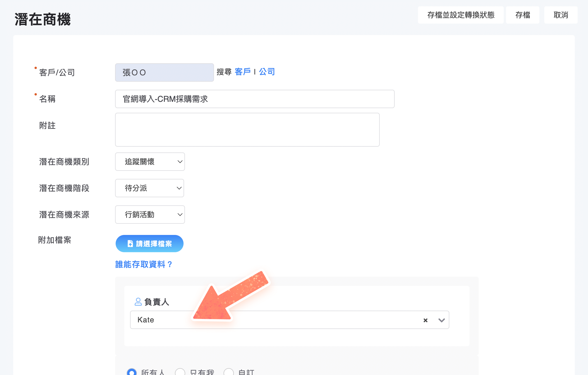Click the person icon beside 負責人
The height and width of the screenshot is (375, 588).
point(138,302)
